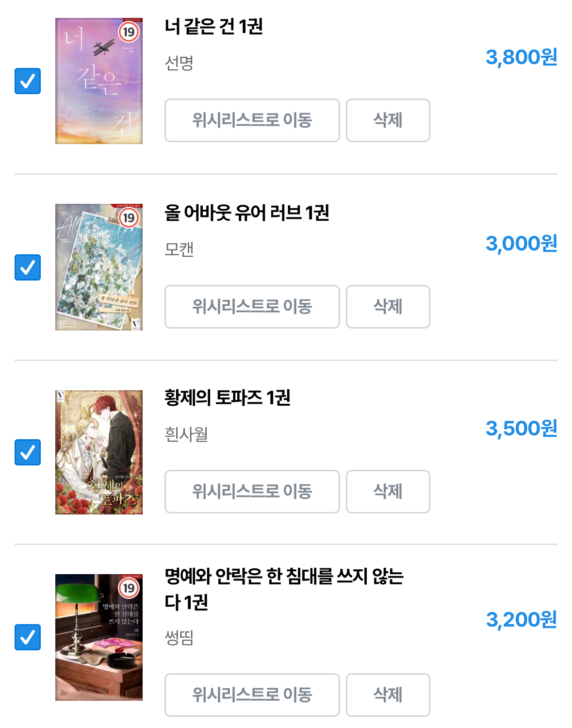Delete 너 같은 건 1권 from cart

pos(388,120)
